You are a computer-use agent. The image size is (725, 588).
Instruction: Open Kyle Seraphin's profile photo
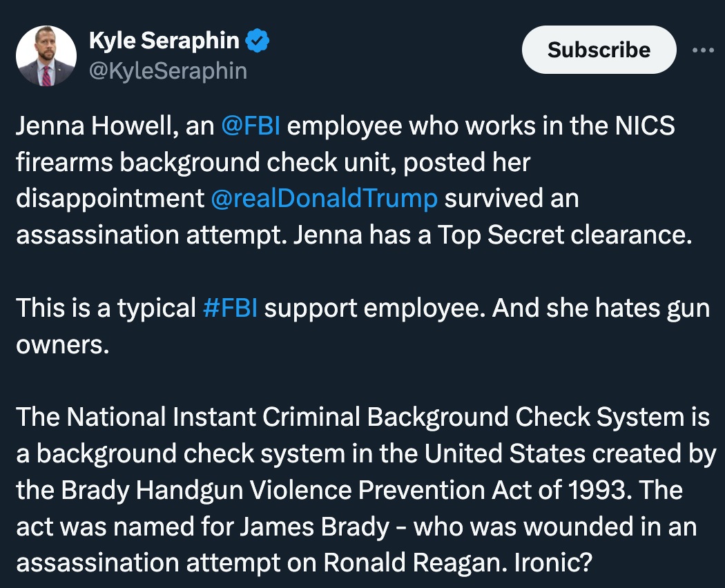46,56
